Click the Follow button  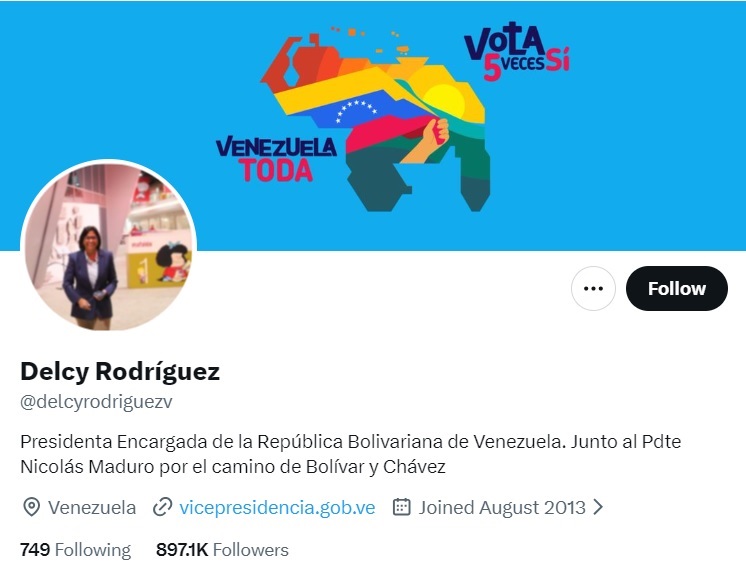[x=677, y=288]
